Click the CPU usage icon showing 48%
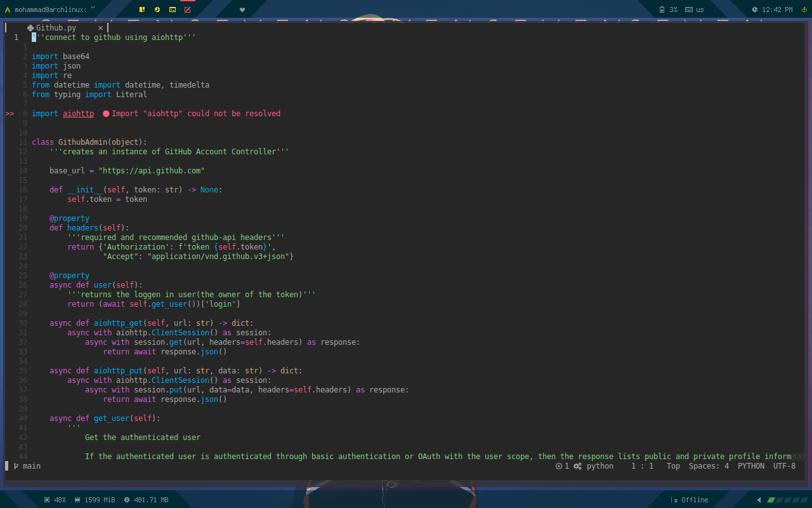Screen dimensions: 812x508 47,500
